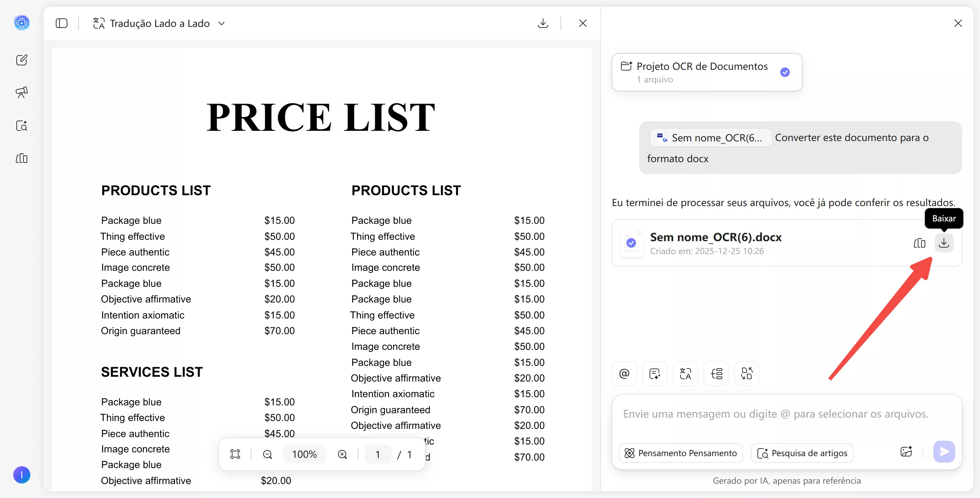Viewport: 980px width, 498px height.
Task: Click the 100% zoom level box
Action: tap(304, 454)
